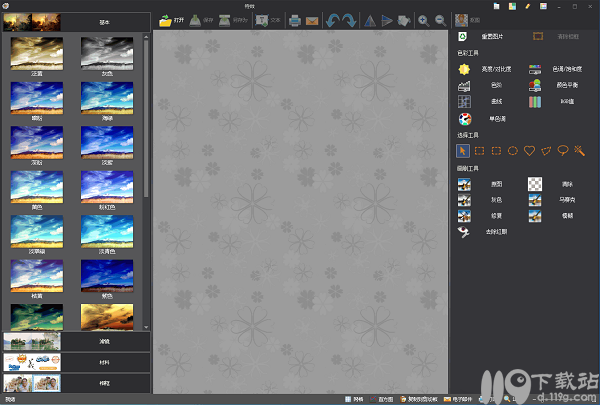Expand the materials category with sticker thumbnails
Image resolution: width=600 pixels, height=405 pixels.
pos(77,362)
